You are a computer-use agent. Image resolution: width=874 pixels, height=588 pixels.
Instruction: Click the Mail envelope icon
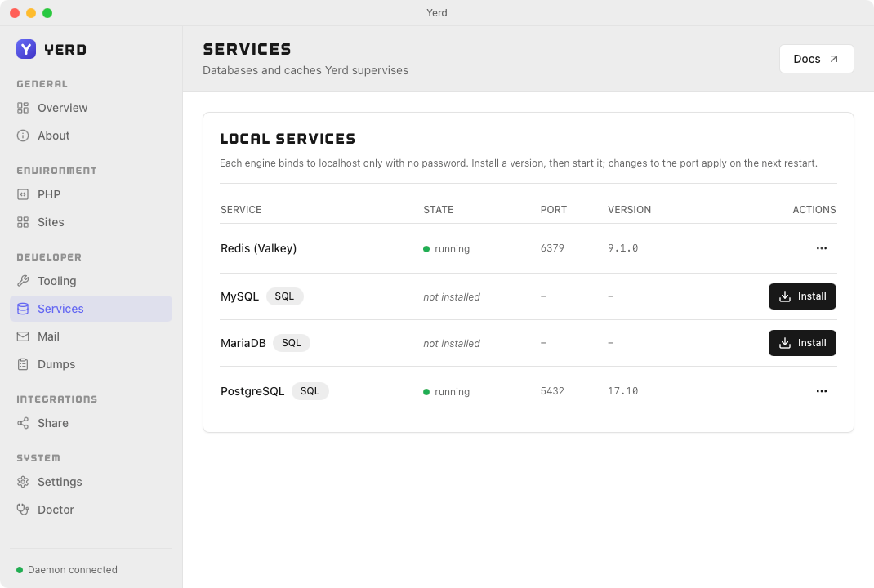[x=23, y=336]
